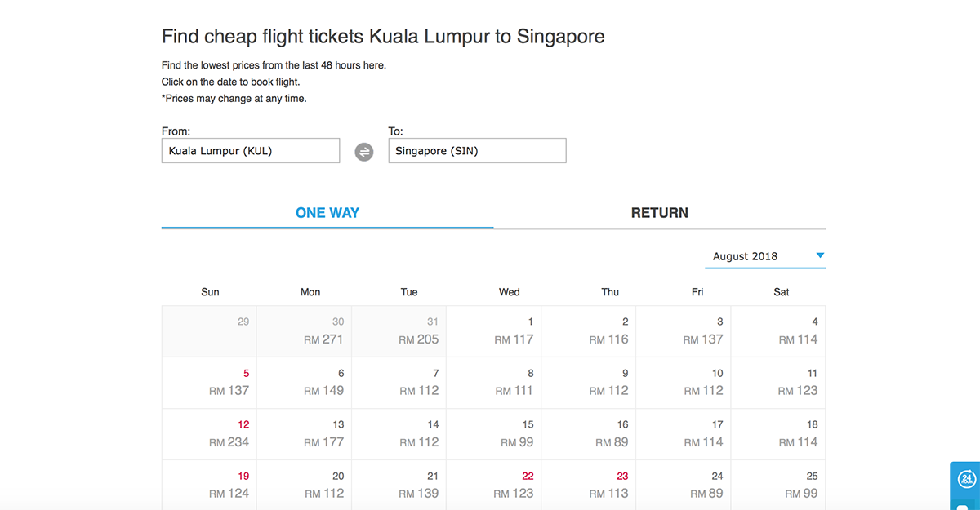Open the August 2018 month selector
980x510 pixels.
[x=765, y=256]
